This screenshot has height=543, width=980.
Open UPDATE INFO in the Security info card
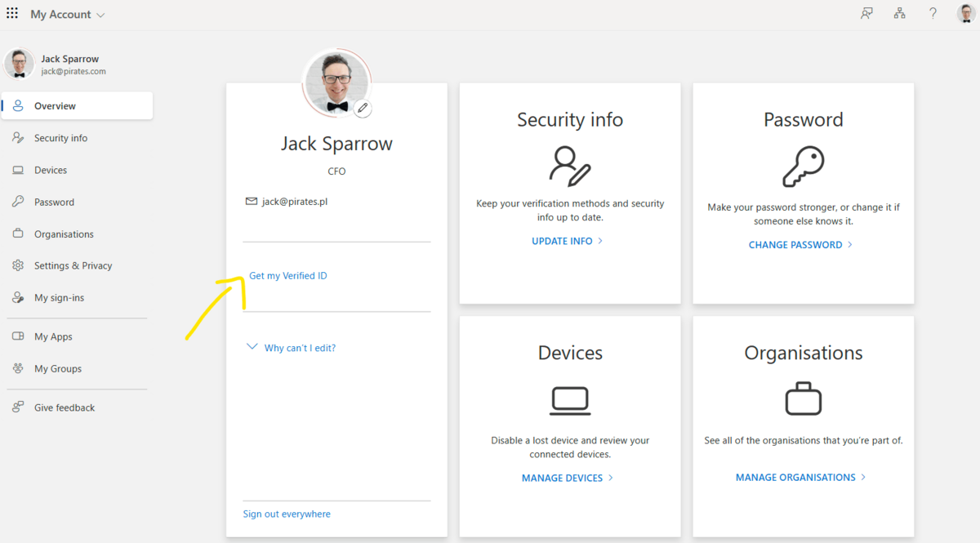pyautogui.click(x=566, y=240)
